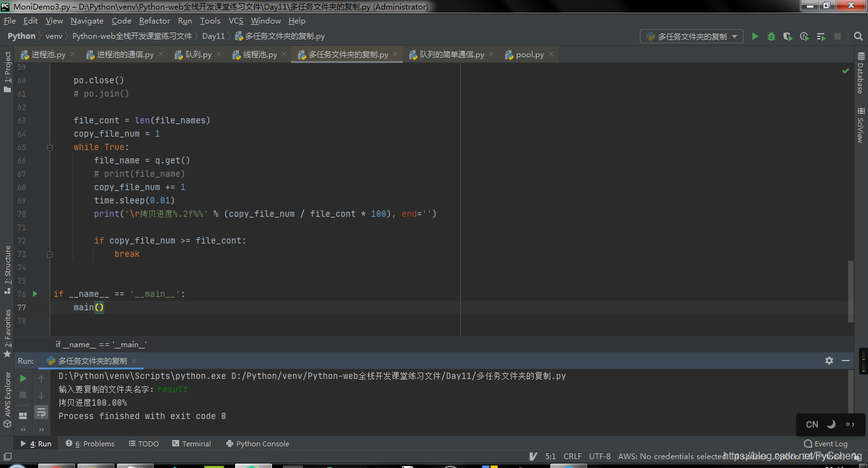Toggle the 1: Project tool window
868x468 pixels.
(8, 72)
